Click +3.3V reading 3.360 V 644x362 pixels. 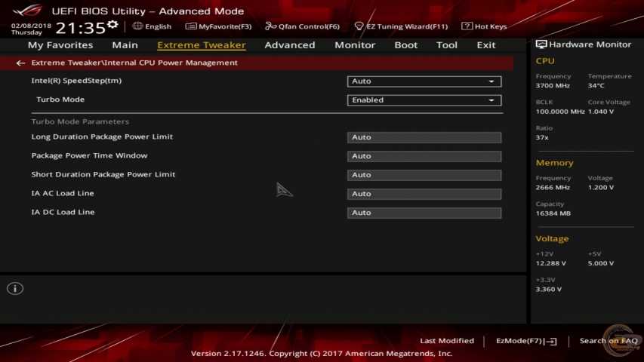[549, 290]
